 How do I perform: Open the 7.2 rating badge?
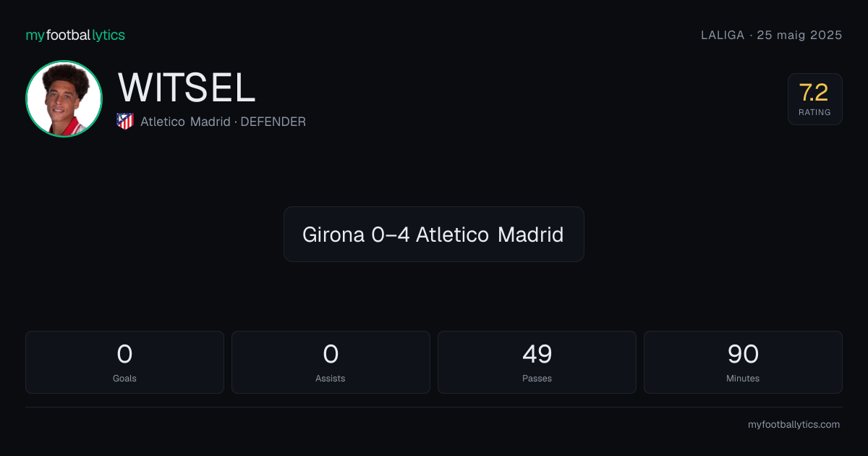point(814,99)
